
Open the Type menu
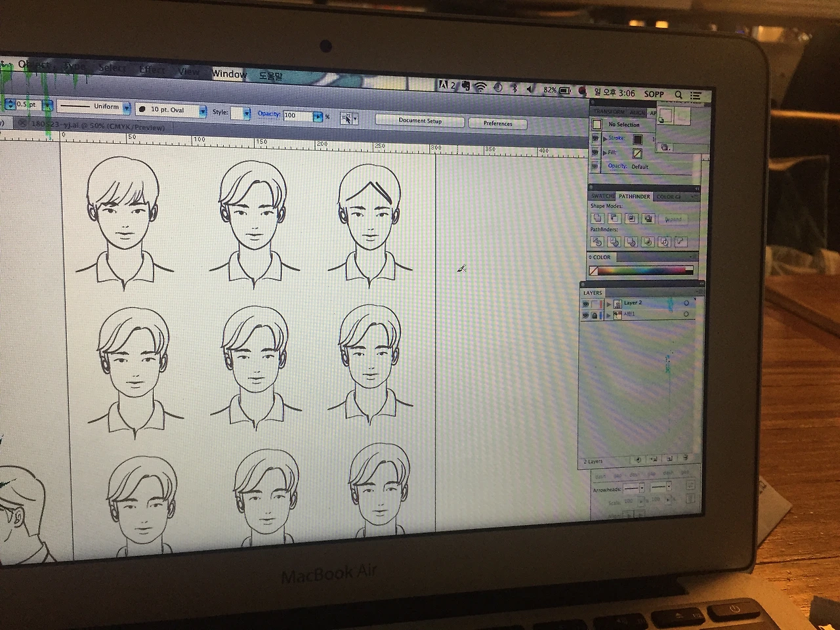[74, 66]
